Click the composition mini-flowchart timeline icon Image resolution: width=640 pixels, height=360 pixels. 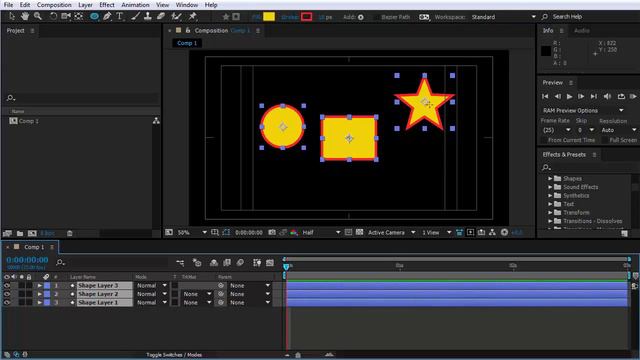coord(180,263)
